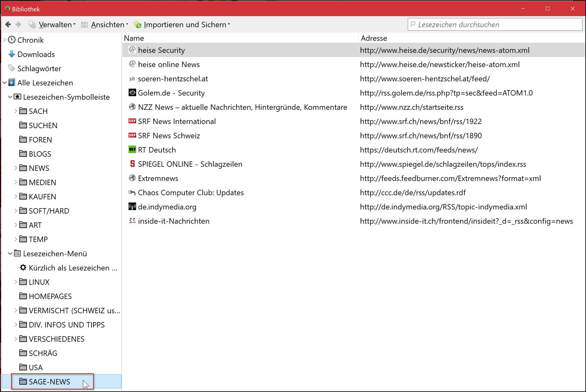Click the Chronik clock icon

[x=12, y=40]
